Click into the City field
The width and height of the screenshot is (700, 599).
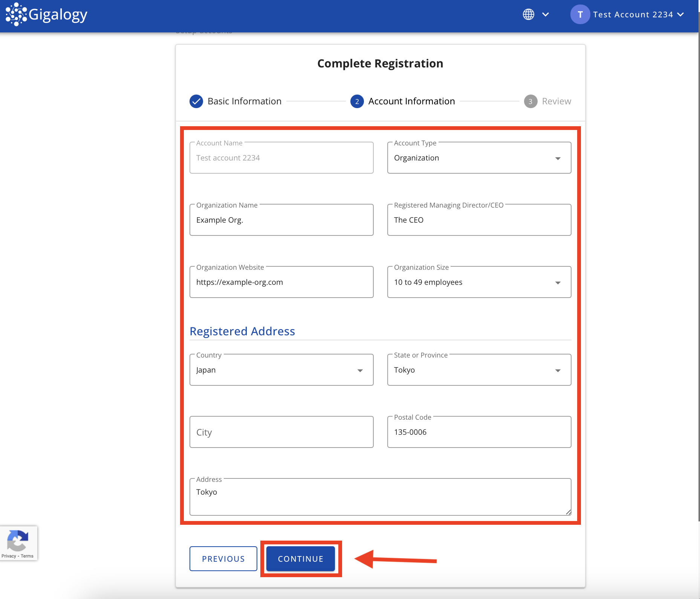pyautogui.click(x=281, y=432)
